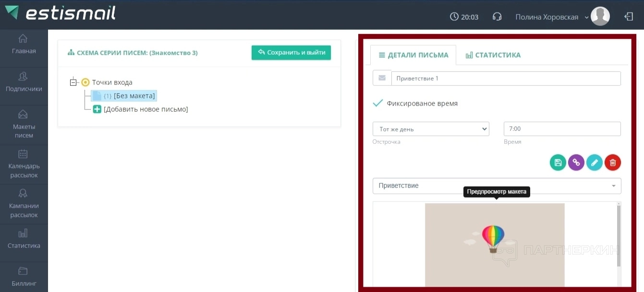Open the Тот же день delay dropdown
This screenshot has height=292, width=644.
coord(431,129)
